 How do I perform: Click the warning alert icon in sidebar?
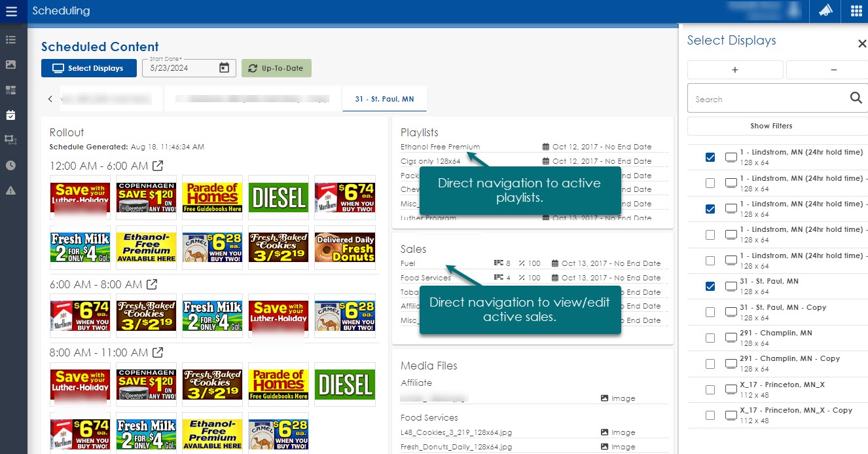[10, 191]
